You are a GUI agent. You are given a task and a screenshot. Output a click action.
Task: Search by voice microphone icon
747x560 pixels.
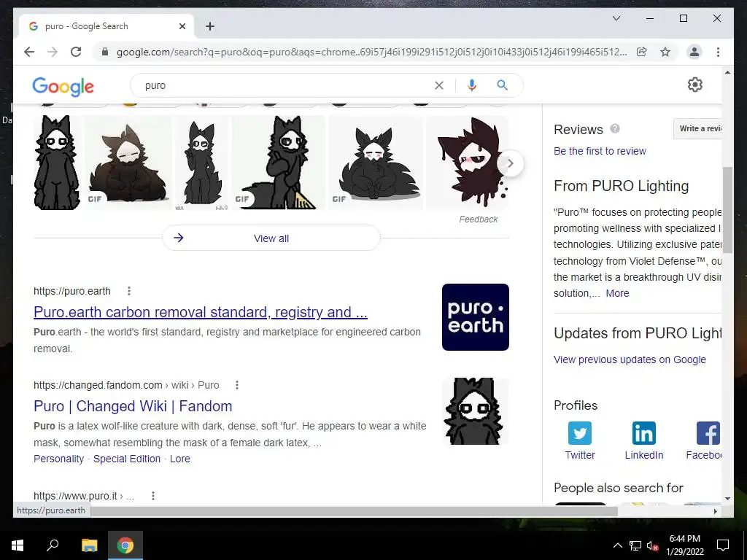[x=472, y=85]
